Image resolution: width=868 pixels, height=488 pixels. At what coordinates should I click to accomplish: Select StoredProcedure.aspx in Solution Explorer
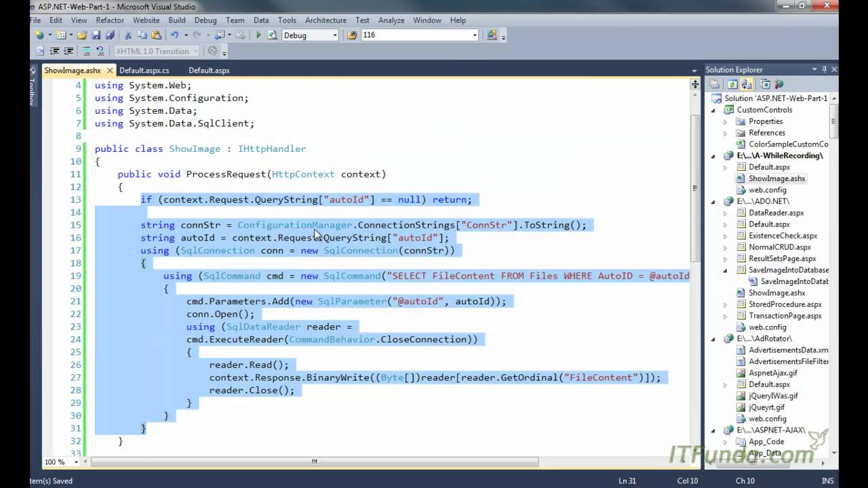click(785, 304)
